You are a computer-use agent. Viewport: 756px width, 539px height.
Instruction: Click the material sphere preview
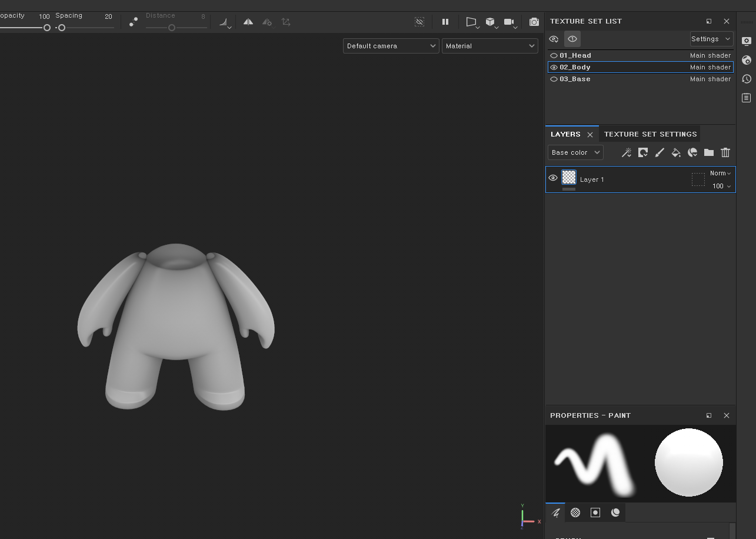click(689, 463)
